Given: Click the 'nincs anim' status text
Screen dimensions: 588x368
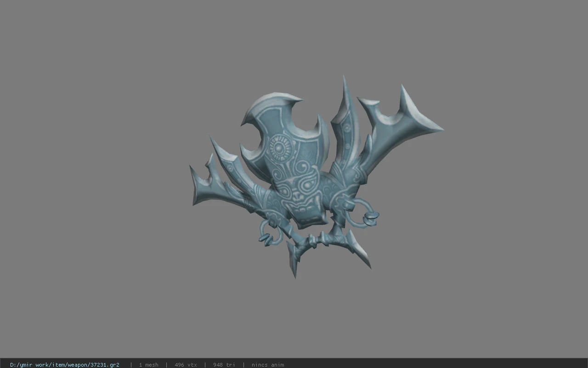Looking at the screenshot, I should click(x=268, y=365).
